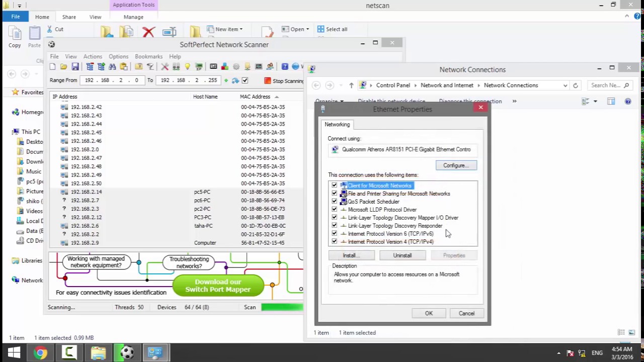Click the Uninstall button
Screen dimensions: 644x362
[403, 255]
